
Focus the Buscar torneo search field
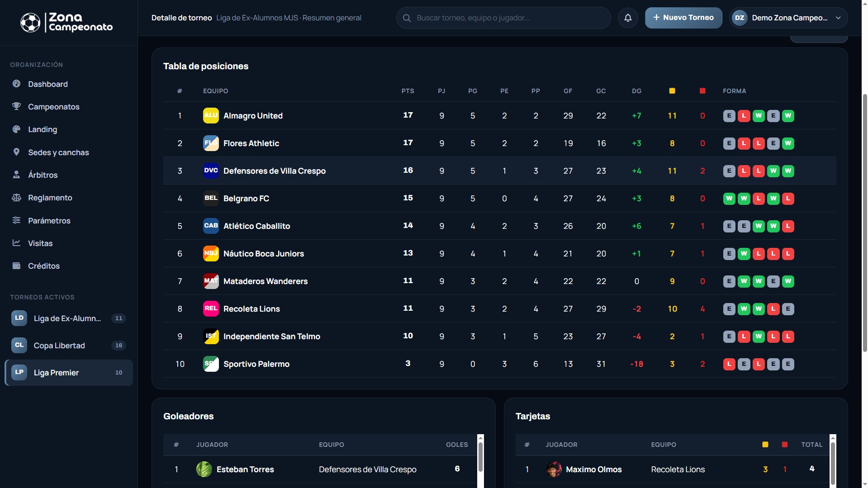pyautogui.click(x=503, y=18)
